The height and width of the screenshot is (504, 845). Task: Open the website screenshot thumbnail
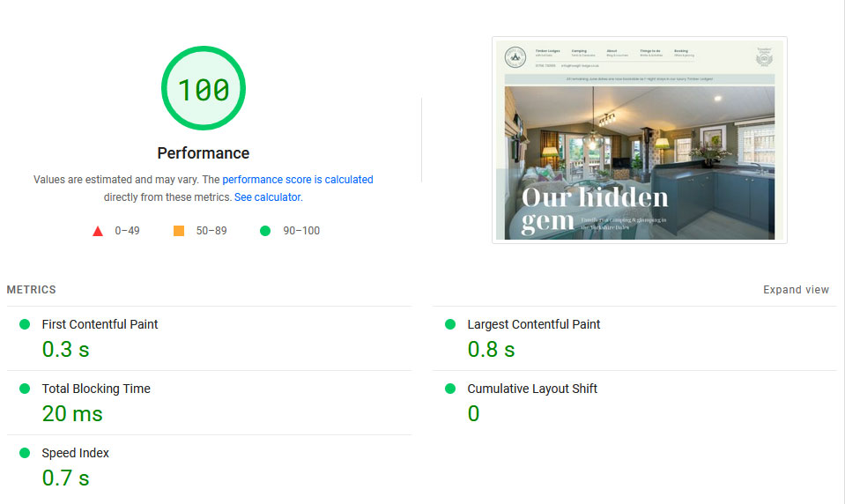pos(640,140)
